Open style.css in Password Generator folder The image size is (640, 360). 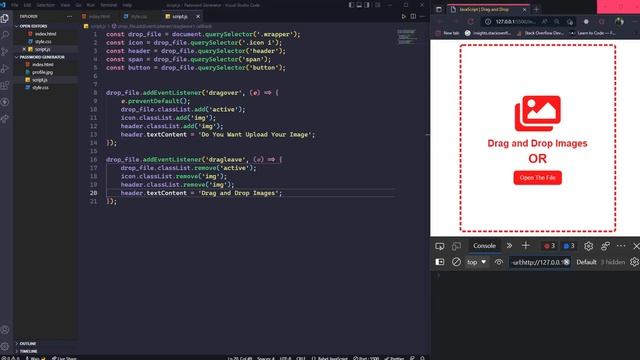40,87
